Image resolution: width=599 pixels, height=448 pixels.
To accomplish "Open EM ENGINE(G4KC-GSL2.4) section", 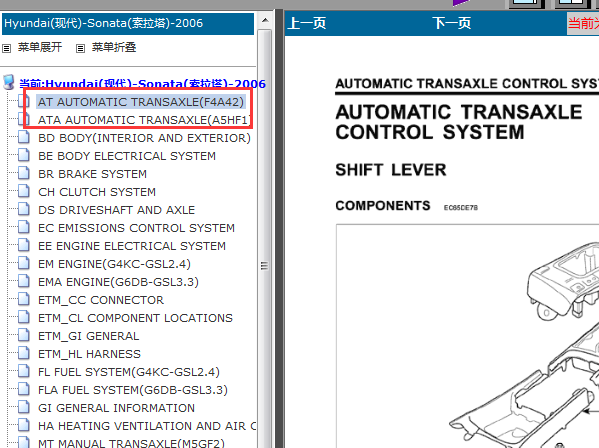I will pos(114,264).
